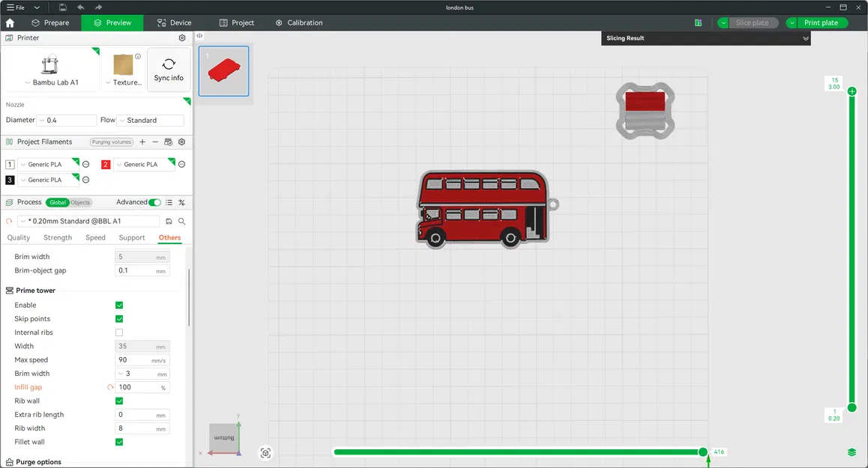868x468 pixels.
Task: Open the Device tab
Action: 174,22
